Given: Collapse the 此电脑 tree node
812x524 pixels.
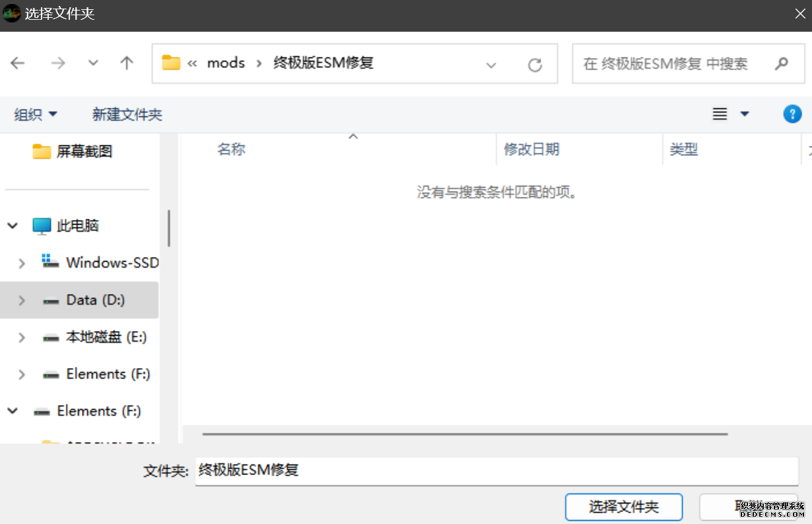Looking at the screenshot, I should (x=13, y=226).
